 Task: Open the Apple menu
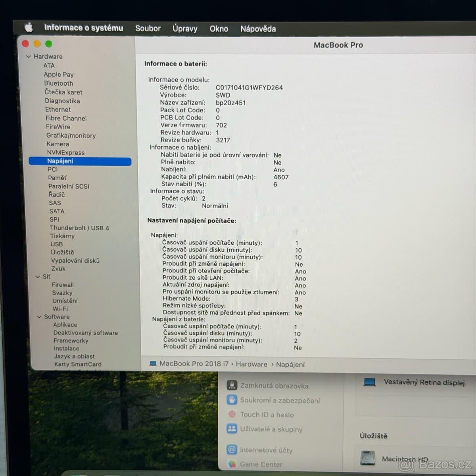click(x=29, y=27)
